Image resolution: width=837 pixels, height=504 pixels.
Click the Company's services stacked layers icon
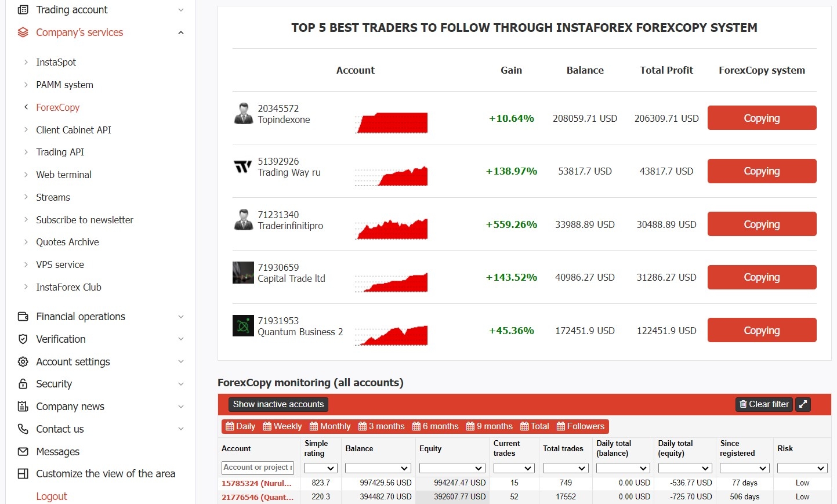pyautogui.click(x=22, y=32)
